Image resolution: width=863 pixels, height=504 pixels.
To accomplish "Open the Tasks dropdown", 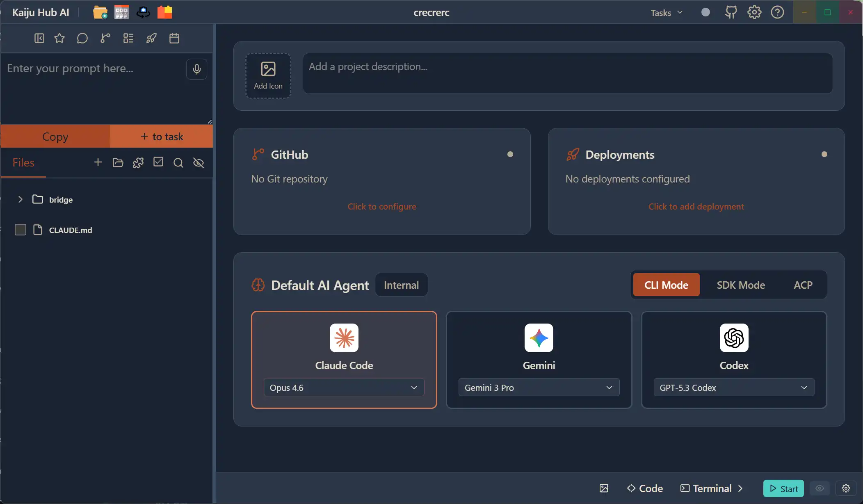I will click(x=667, y=13).
